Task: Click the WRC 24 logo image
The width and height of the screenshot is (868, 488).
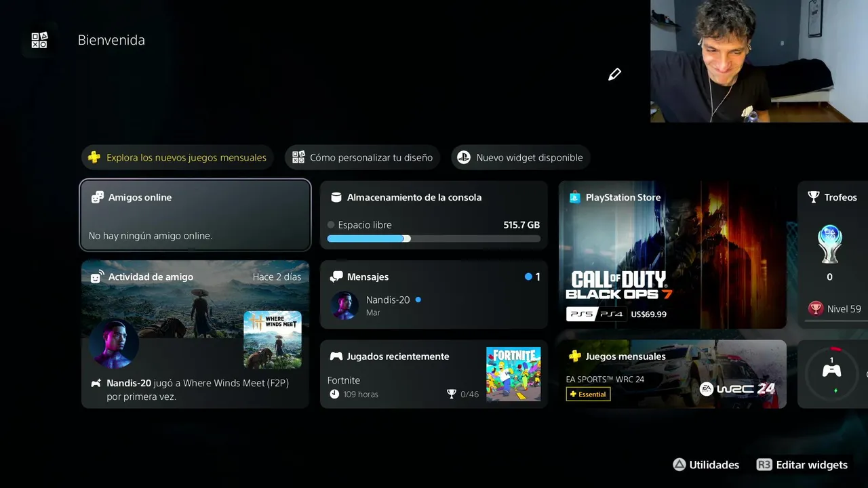Action: tap(737, 388)
